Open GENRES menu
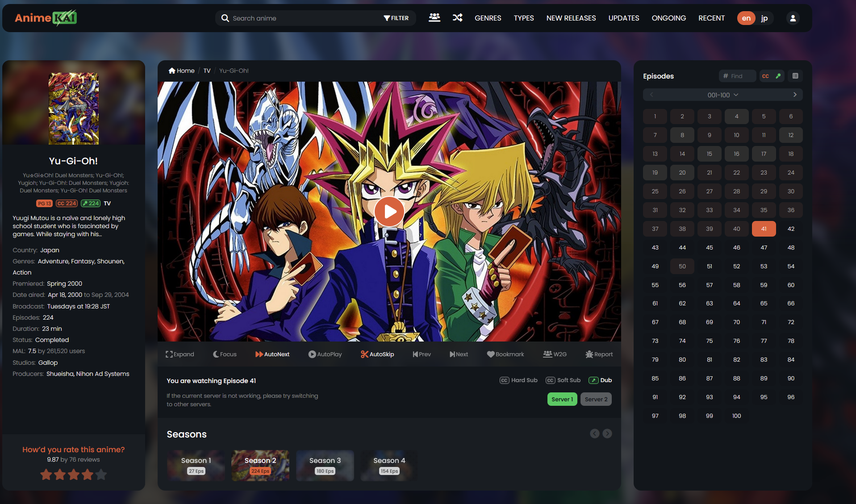The height and width of the screenshot is (504, 856). pyautogui.click(x=488, y=18)
